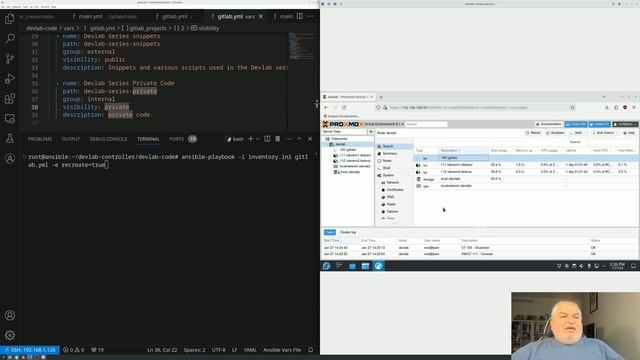640x360 pixels.
Task: Click the SSH remote status indicator
Action: [30, 350]
